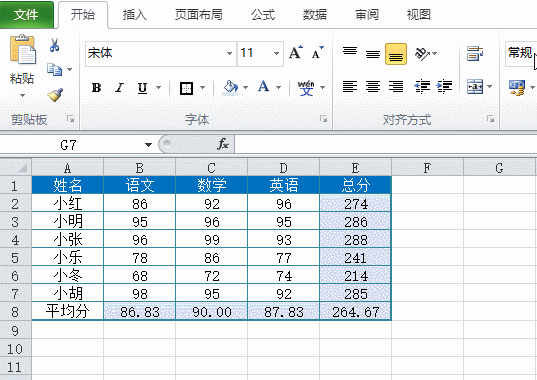
Task: Select column G header
Action: (500, 167)
